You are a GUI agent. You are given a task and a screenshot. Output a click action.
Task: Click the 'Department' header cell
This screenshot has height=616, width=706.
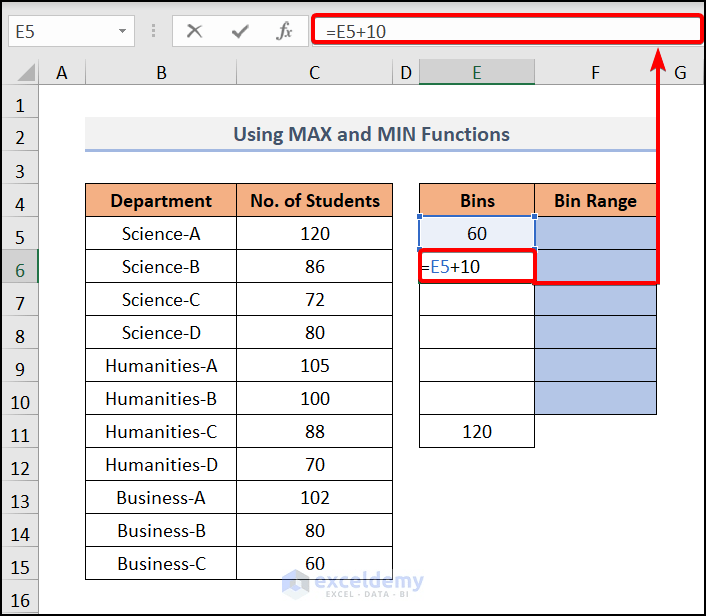[x=161, y=200]
